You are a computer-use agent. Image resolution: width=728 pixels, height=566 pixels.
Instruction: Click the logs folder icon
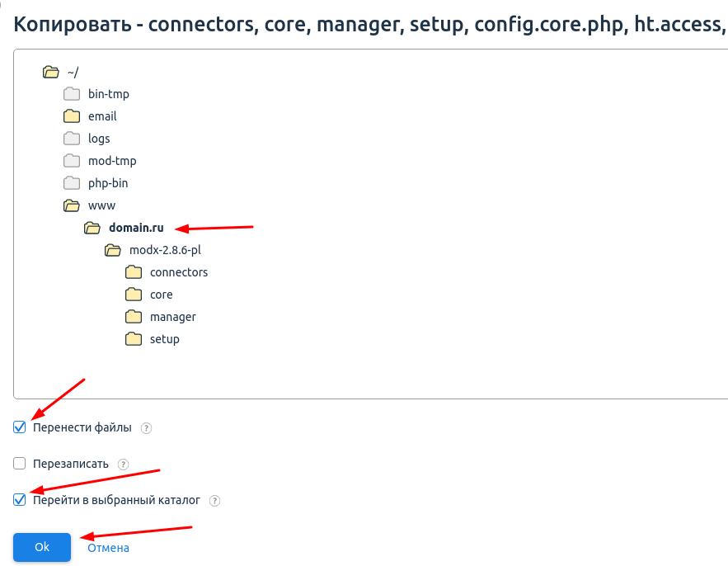[x=72, y=139]
